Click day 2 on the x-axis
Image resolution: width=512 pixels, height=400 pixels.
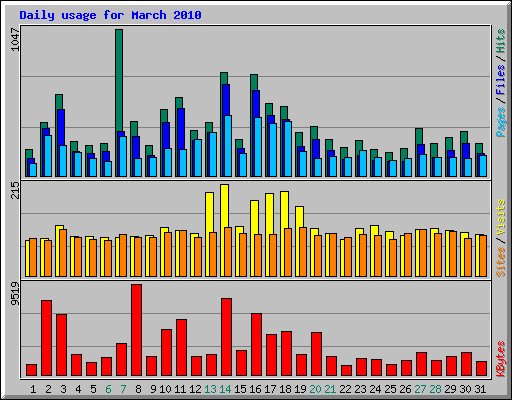(48, 389)
